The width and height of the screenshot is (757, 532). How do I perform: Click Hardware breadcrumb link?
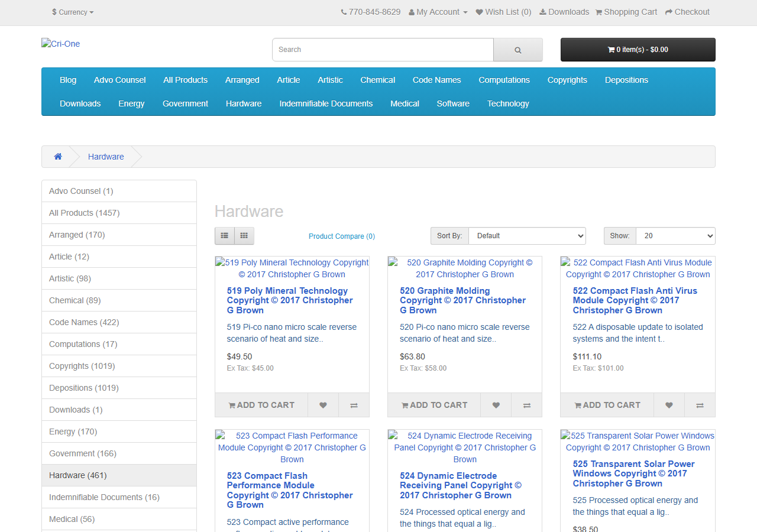click(106, 157)
